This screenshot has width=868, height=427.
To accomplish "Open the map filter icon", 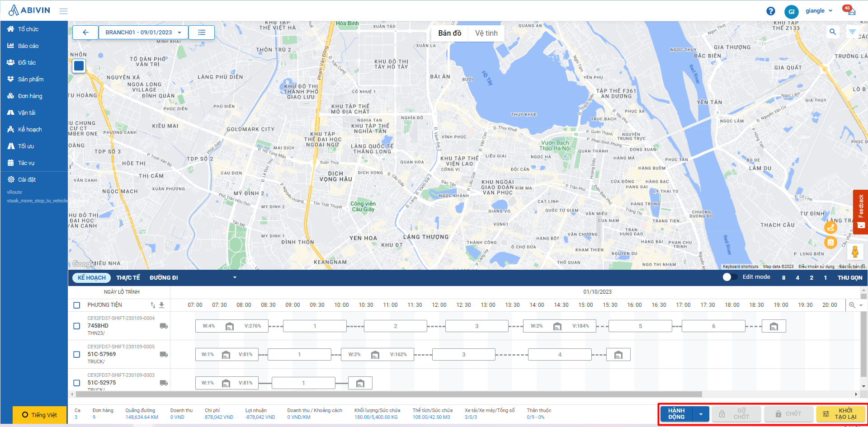I will point(852,32).
